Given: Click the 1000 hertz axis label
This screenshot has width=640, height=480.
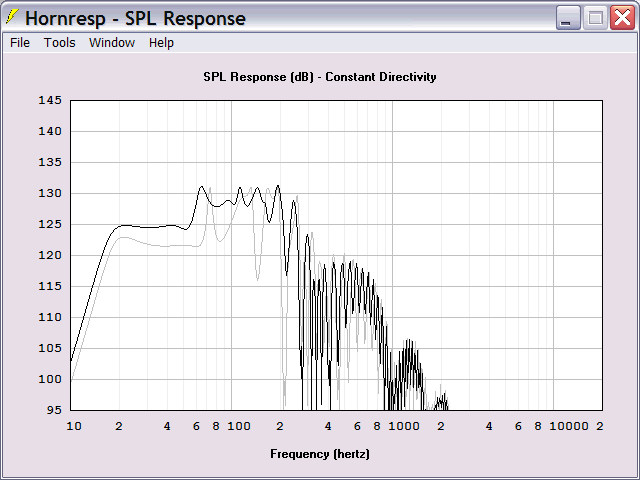Looking at the screenshot, I should (404, 426).
